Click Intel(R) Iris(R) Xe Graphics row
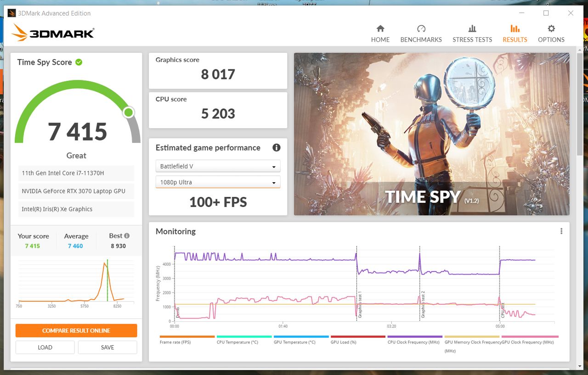The width and height of the screenshot is (588, 375). coord(76,209)
